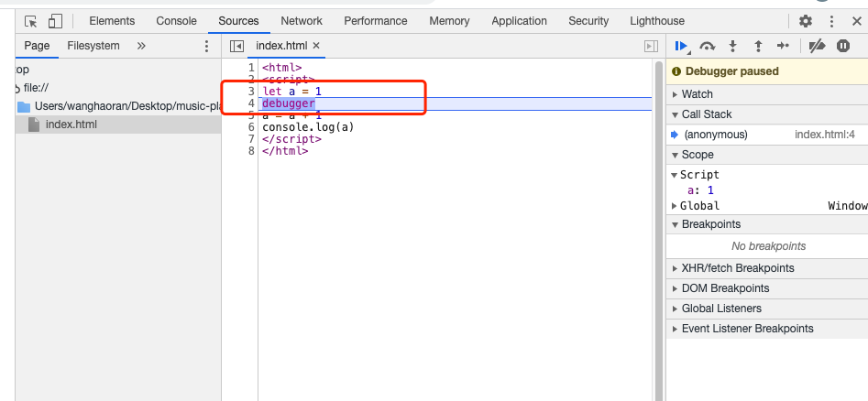Click the Debugger paused banner

(x=767, y=71)
